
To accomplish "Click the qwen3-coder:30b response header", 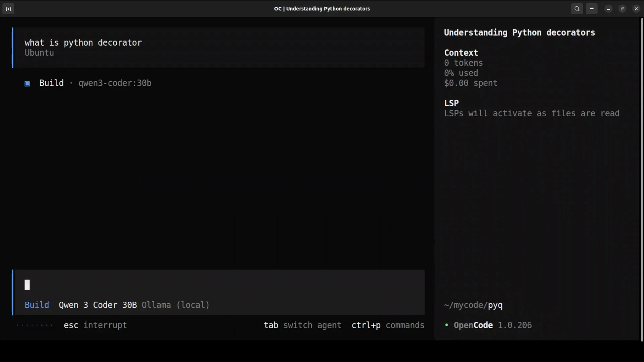I will coord(115,83).
